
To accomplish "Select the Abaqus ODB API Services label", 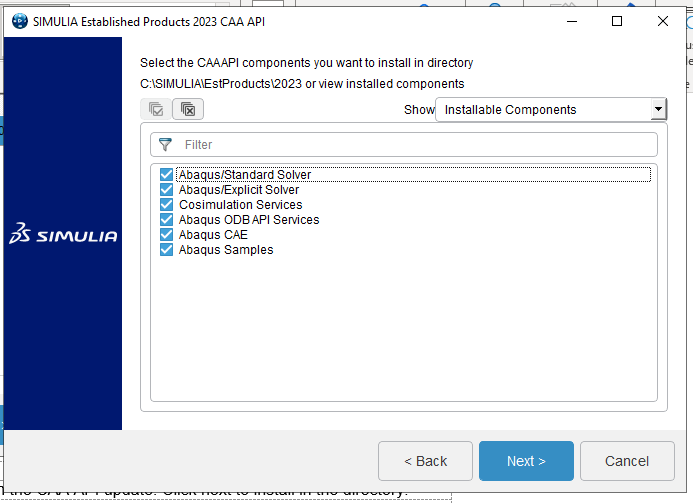I will click(249, 220).
